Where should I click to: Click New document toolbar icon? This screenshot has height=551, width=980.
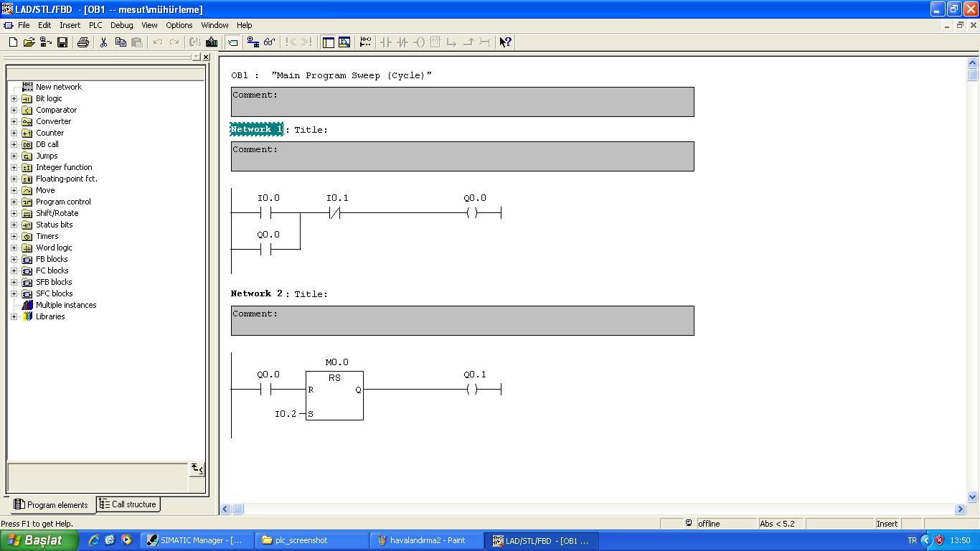[13, 42]
